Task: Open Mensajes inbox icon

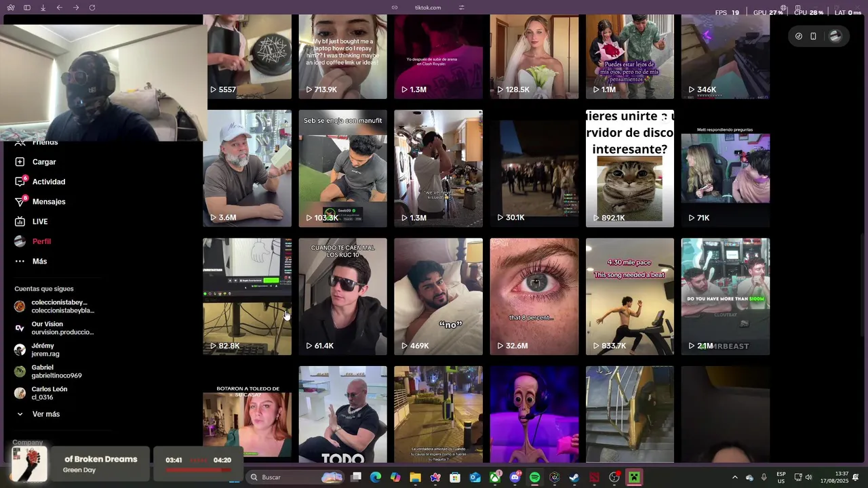Action: click(x=20, y=201)
